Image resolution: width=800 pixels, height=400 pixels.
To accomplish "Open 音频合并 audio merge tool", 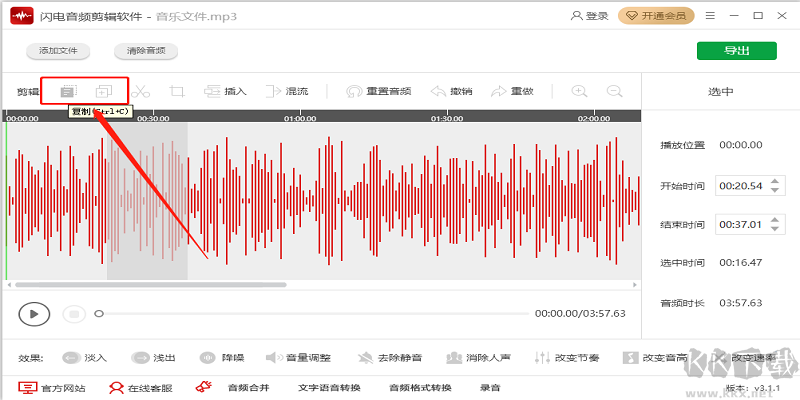I will (248, 388).
